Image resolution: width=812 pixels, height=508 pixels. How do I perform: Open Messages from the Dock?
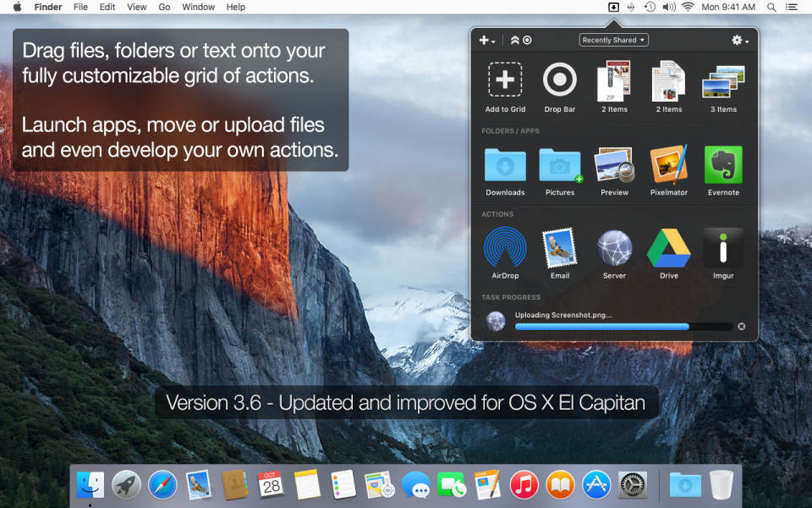(415, 484)
